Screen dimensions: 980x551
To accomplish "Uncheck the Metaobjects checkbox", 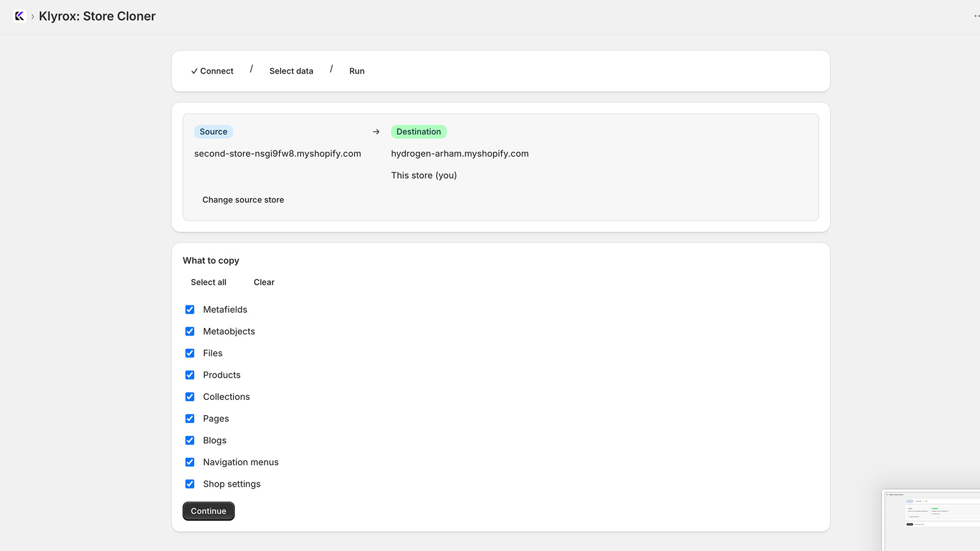I will point(190,331).
